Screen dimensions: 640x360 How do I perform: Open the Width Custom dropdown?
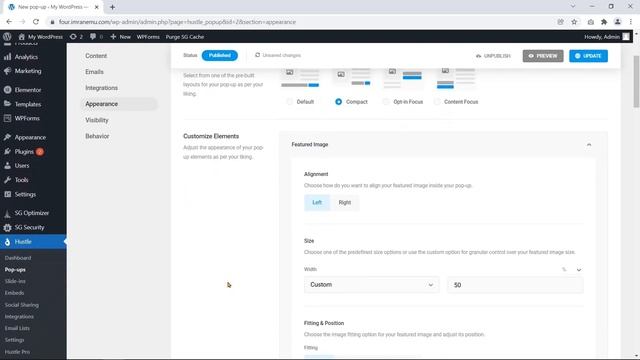371,285
